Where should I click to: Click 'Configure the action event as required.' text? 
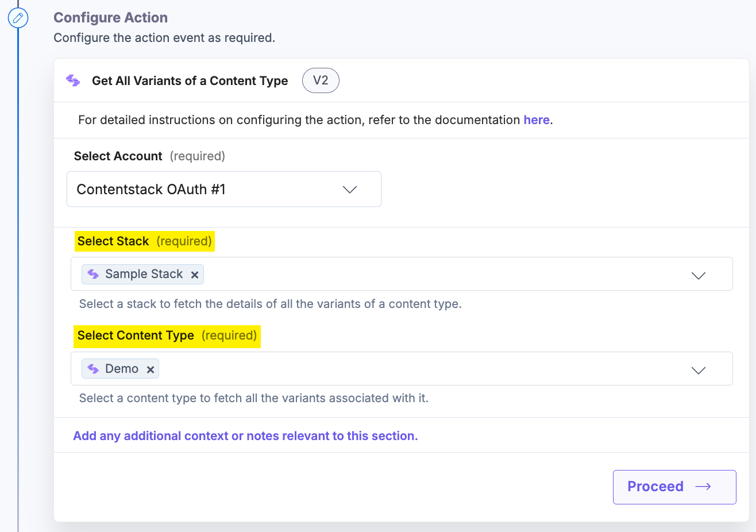(164, 38)
